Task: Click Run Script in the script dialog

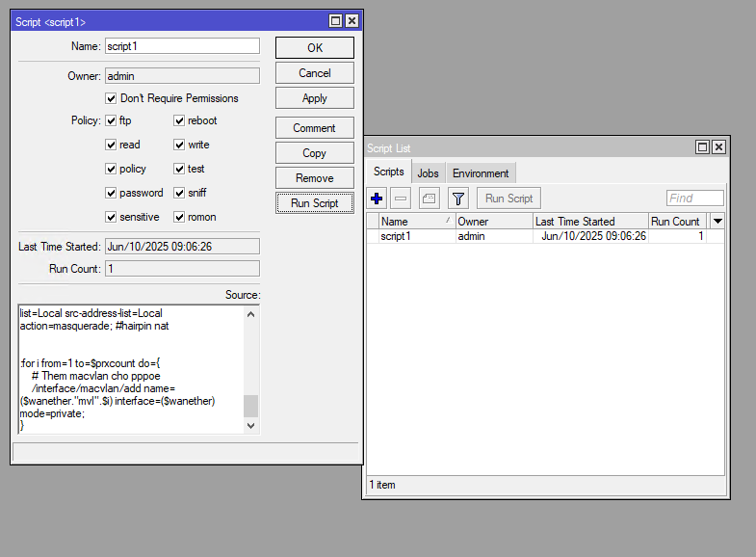Action: coord(314,203)
